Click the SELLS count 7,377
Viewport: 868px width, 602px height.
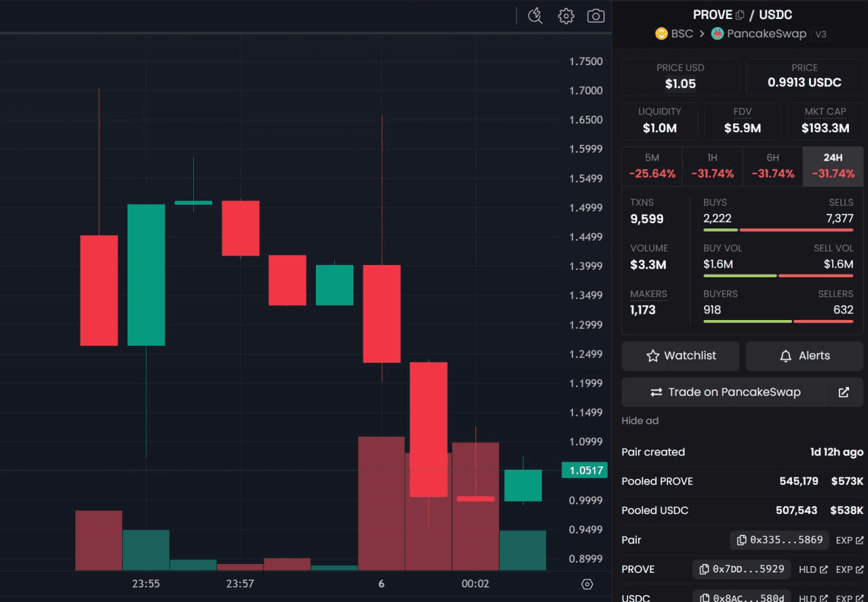(x=840, y=218)
